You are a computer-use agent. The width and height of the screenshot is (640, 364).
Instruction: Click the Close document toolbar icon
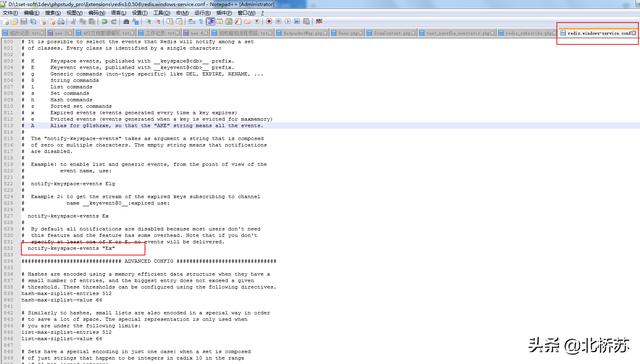pos(44,22)
